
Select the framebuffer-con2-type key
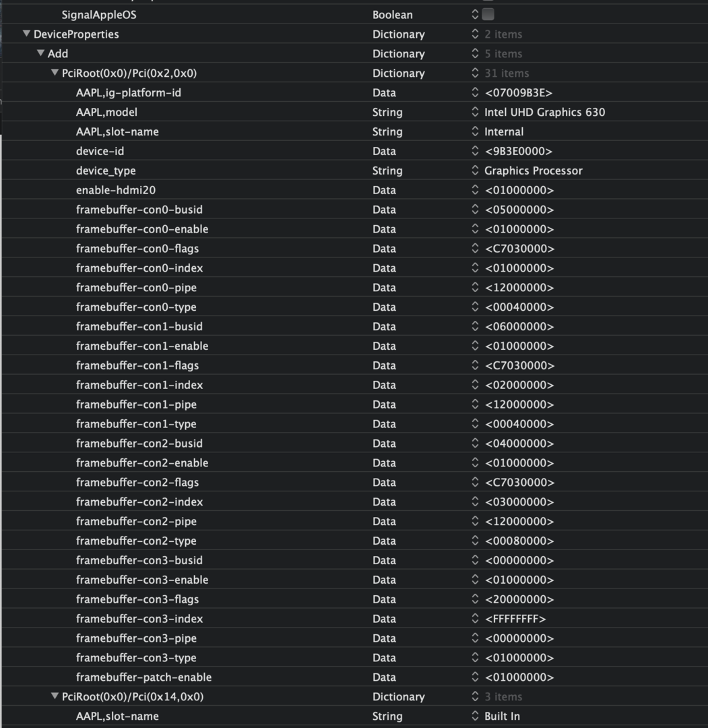pos(136,541)
